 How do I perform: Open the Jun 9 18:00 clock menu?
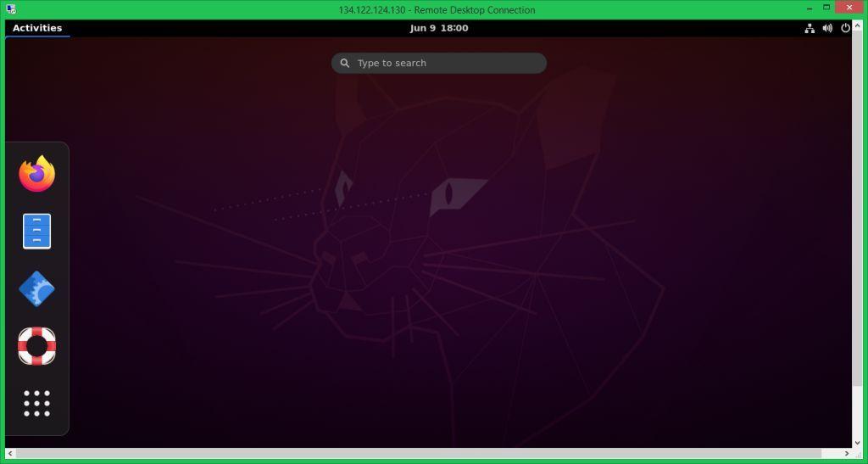pos(439,28)
